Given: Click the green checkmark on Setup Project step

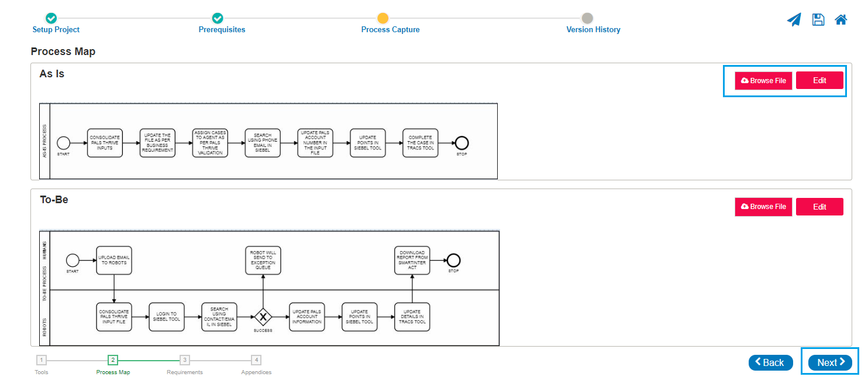Looking at the screenshot, I should [x=51, y=18].
